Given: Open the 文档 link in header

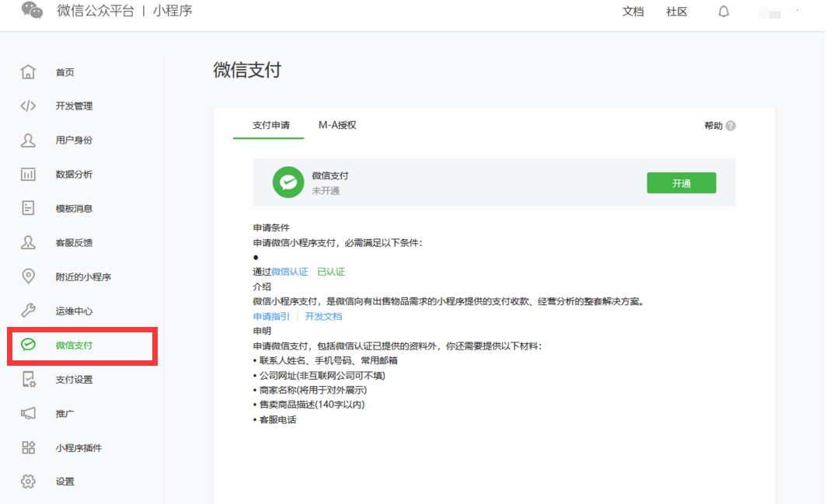Looking at the screenshot, I should coord(633,12).
